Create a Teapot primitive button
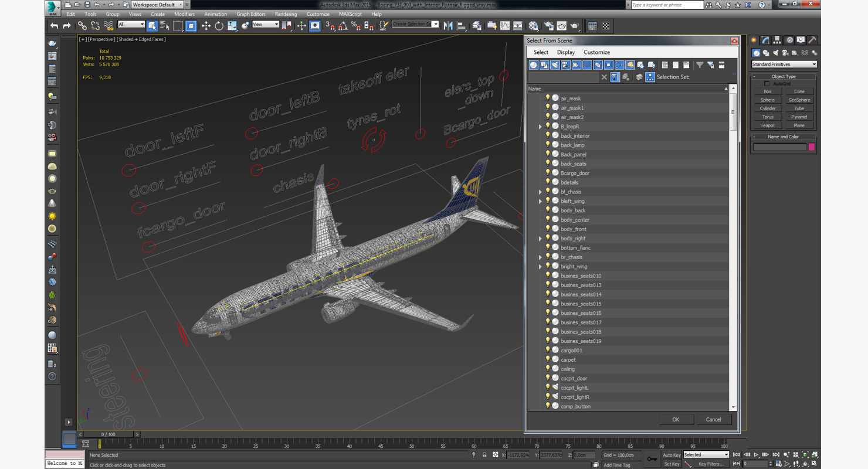 767,125
